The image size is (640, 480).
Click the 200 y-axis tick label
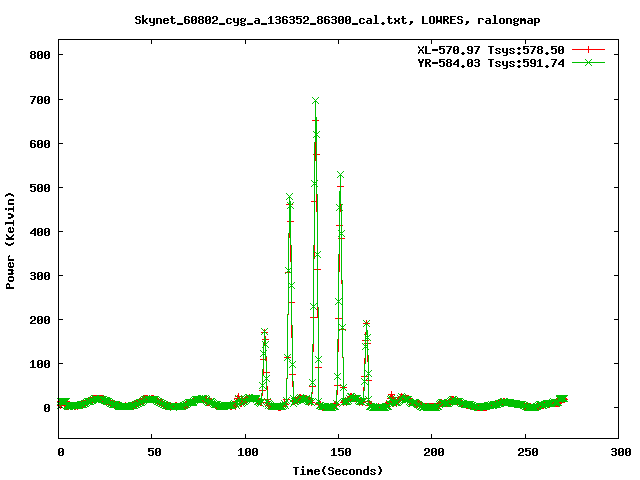(40, 320)
